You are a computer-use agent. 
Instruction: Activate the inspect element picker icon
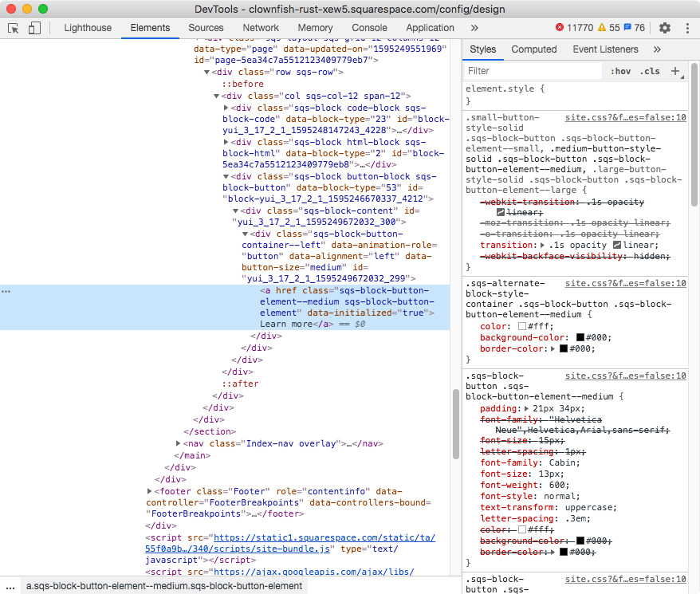(14, 28)
